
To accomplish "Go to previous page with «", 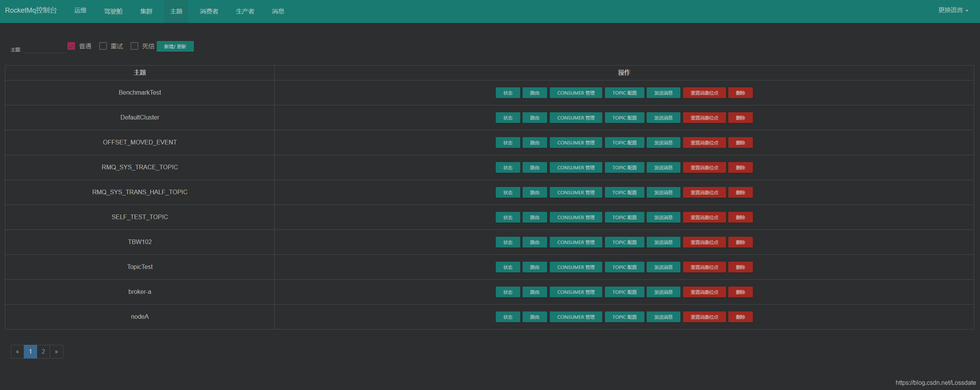I will point(17,352).
